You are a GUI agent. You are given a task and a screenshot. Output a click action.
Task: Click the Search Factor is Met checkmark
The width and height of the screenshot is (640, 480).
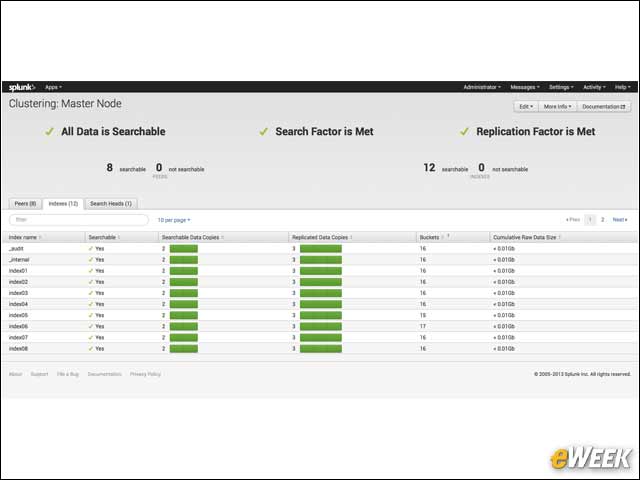click(x=264, y=131)
